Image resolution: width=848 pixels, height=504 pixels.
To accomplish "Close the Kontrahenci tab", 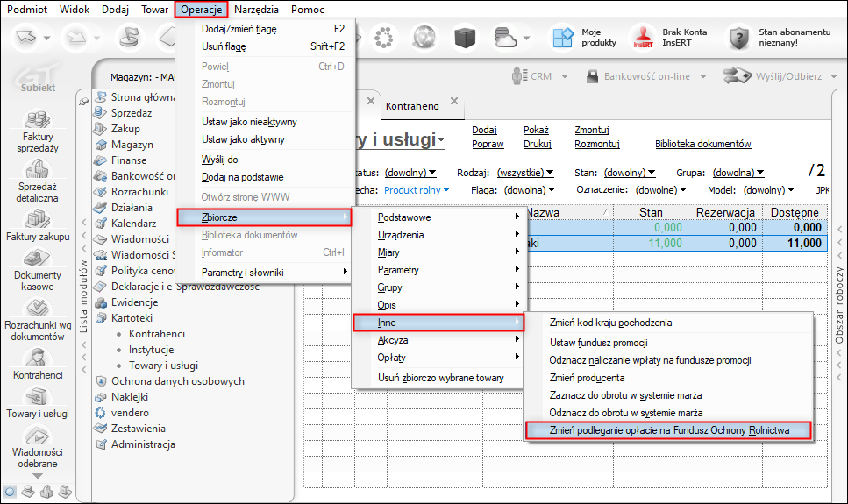I will [x=454, y=101].
